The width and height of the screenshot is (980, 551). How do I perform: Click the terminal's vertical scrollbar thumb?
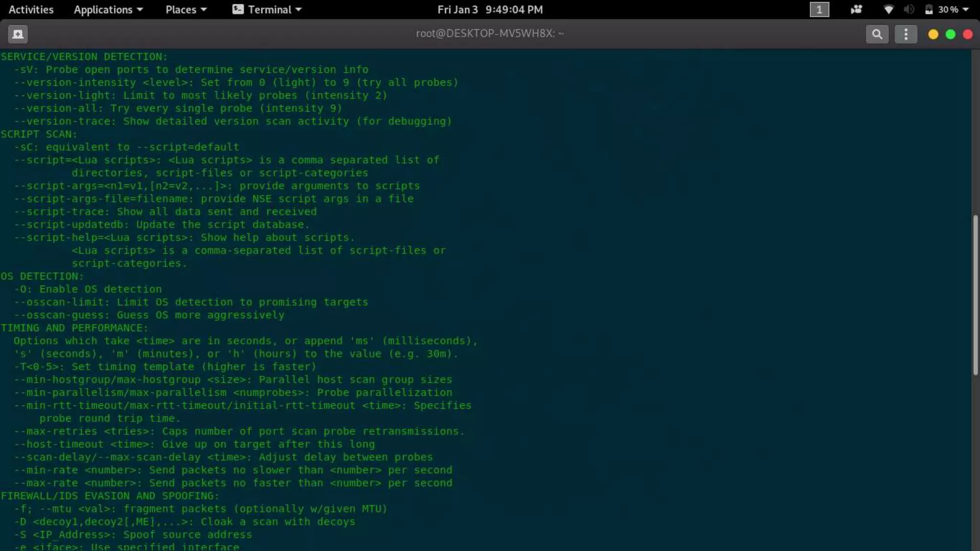click(x=975, y=294)
